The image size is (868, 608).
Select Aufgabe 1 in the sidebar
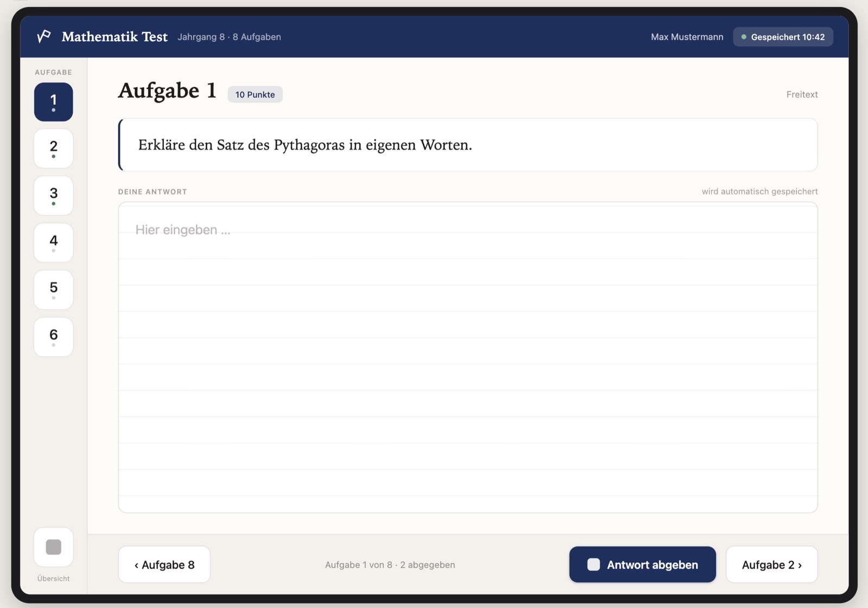coord(53,102)
